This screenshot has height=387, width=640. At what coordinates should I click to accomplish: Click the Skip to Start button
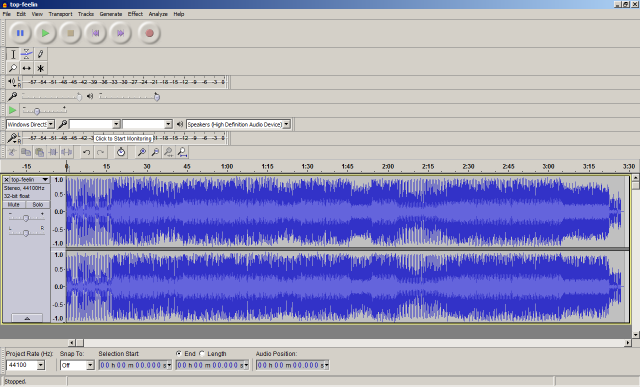(x=96, y=33)
